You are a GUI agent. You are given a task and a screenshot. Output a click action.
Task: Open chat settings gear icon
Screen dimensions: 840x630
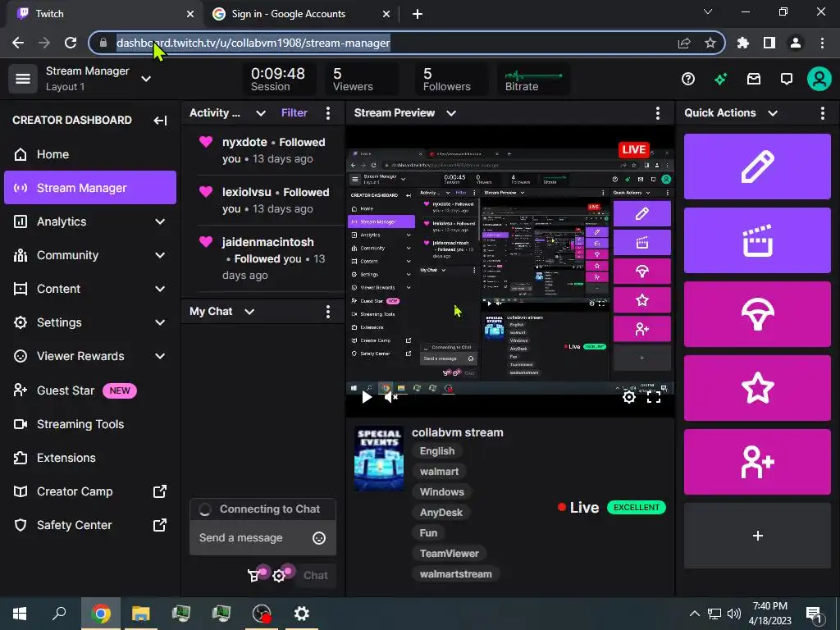pos(279,575)
